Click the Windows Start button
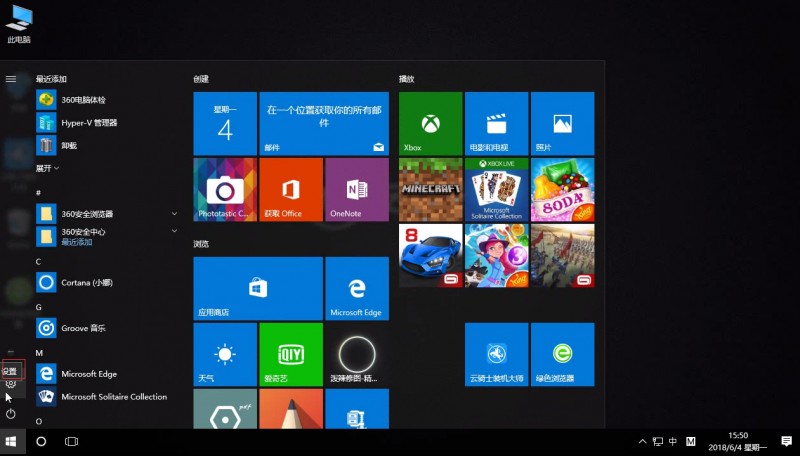800x456 pixels. (x=11, y=441)
